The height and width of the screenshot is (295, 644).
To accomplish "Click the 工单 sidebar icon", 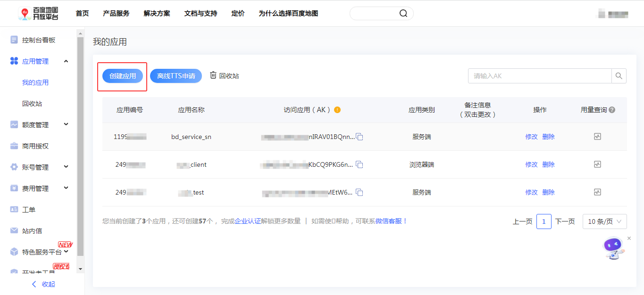I will pyautogui.click(x=13, y=209).
